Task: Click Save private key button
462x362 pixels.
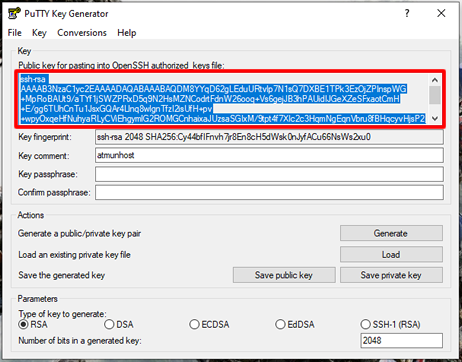Action: coord(391,275)
